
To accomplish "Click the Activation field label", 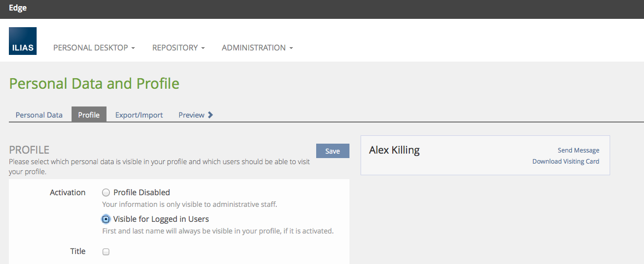I will [68, 192].
